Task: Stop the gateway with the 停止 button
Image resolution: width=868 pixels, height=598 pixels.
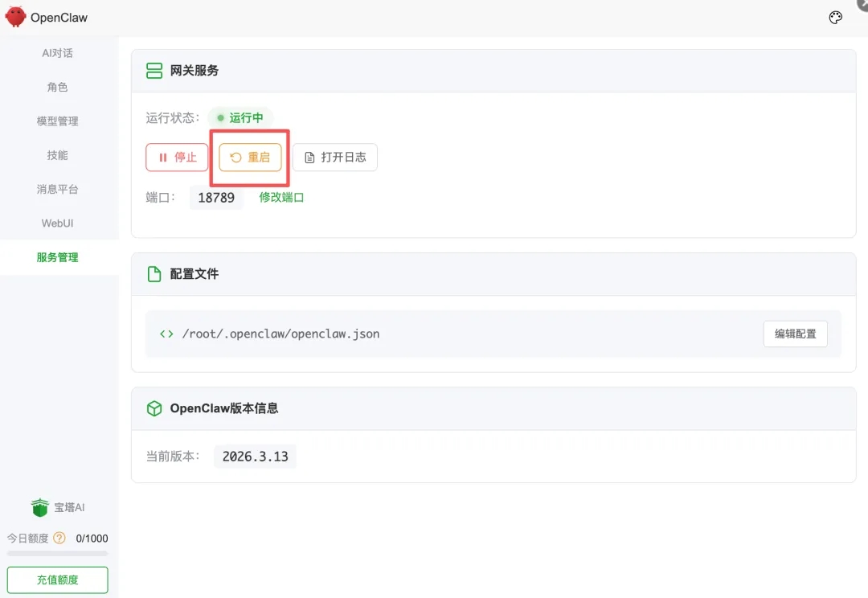Action: (176, 158)
